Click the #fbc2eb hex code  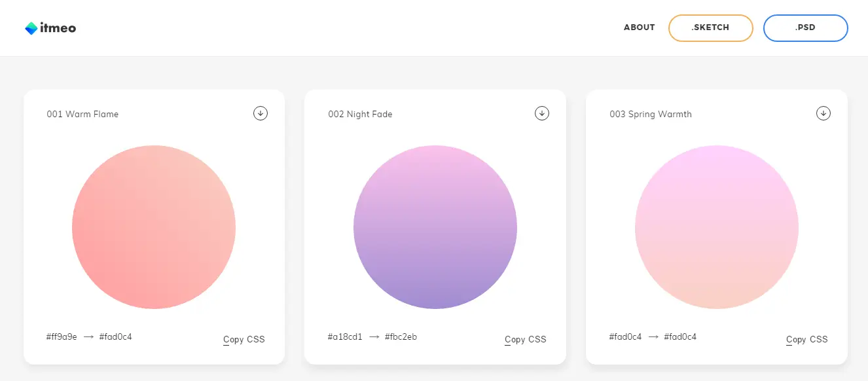(x=401, y=337)
